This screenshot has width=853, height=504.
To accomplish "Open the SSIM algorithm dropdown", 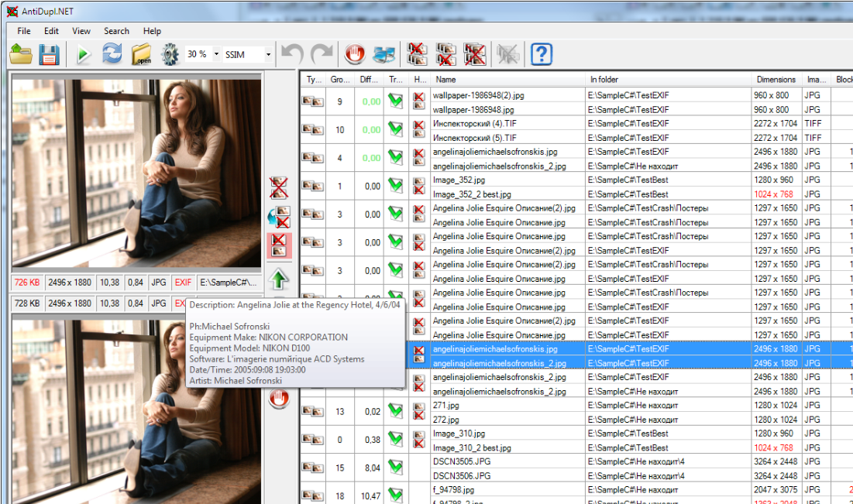I will [267, 54].
